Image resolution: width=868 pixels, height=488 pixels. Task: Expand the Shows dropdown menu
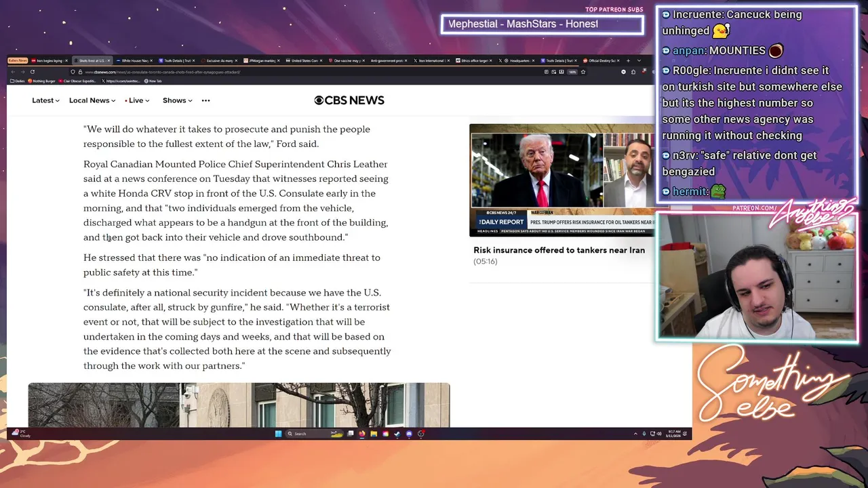coord(178,100)
